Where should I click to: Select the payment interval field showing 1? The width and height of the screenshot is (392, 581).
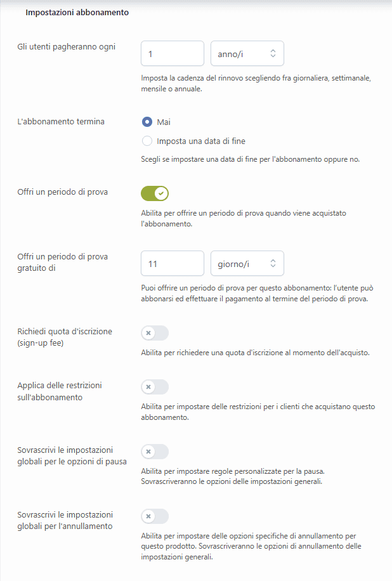click(x=172, y=53)
